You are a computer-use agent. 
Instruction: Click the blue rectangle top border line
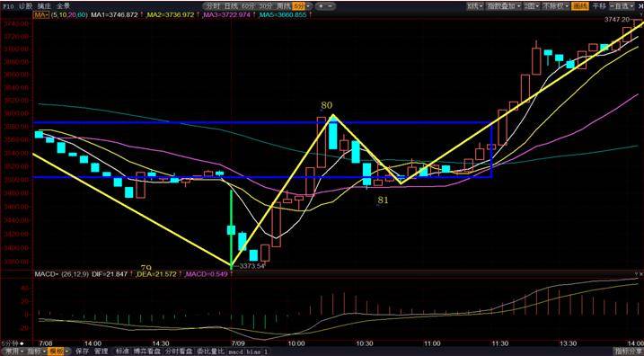[x=263, y=122]
